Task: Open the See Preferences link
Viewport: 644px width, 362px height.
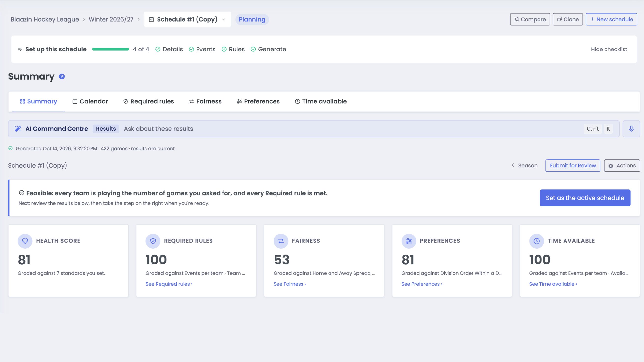Action: 422,284
